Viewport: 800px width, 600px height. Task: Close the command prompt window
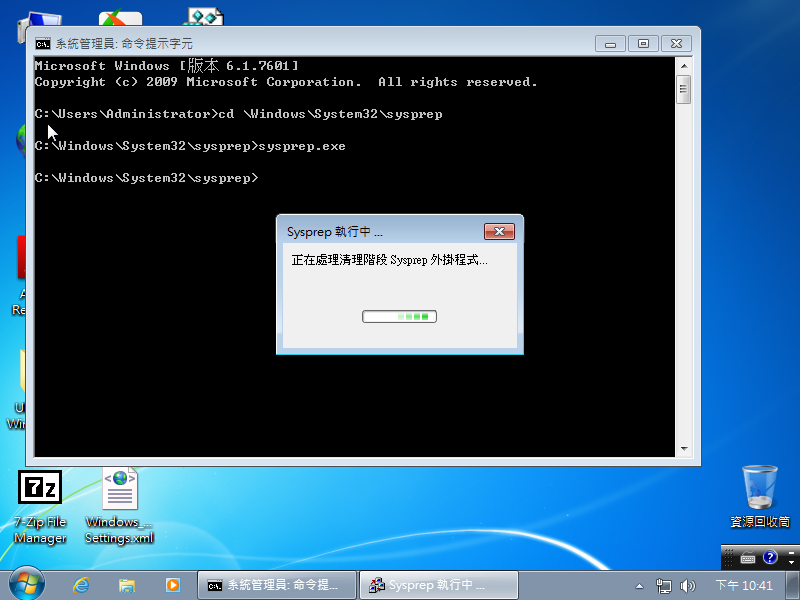(x=676, y=44)
